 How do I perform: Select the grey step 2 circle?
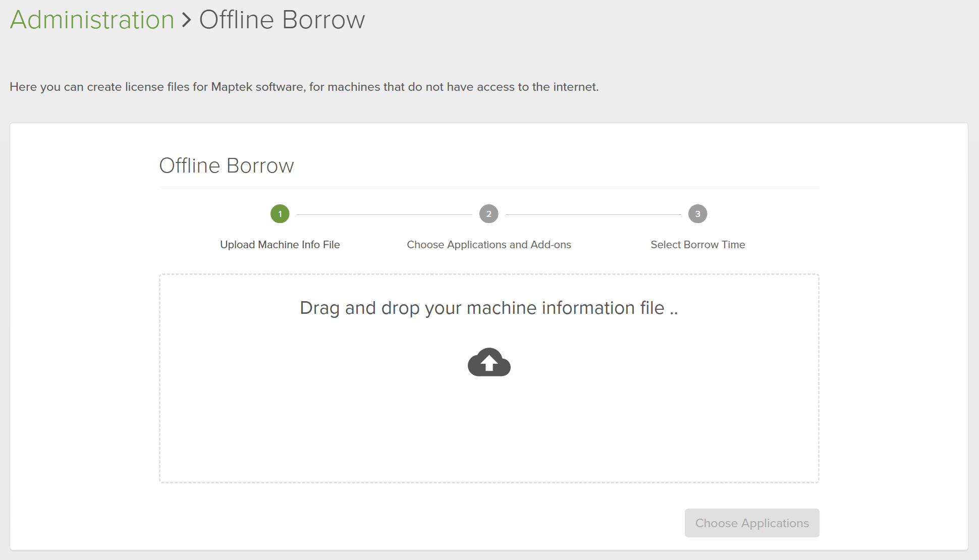(489, 214)
